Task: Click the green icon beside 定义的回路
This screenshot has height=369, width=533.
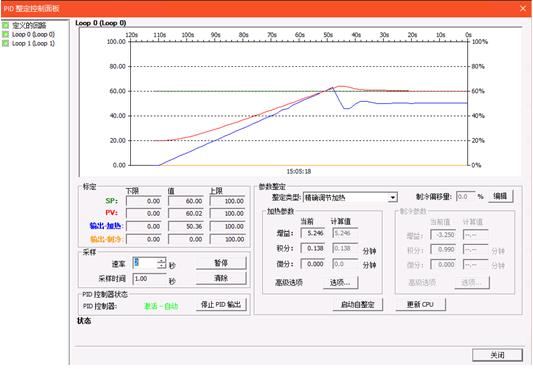Action: click(5, 25)
